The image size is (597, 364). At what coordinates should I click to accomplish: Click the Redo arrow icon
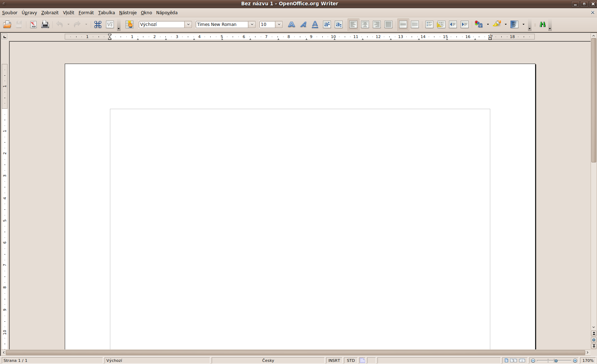pos(77,25)
